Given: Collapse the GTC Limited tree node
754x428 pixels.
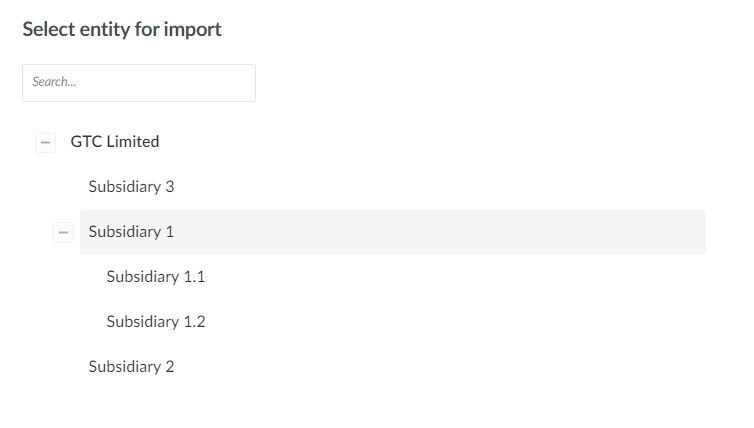Looking at the screenshot, I should click(45, 142).
